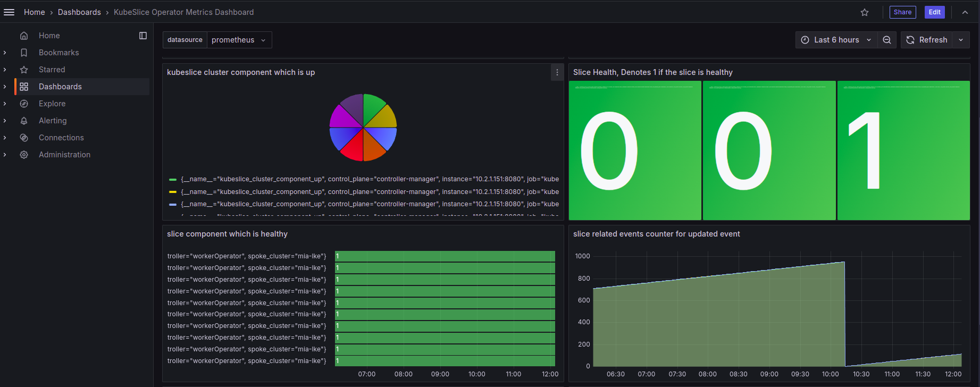
Task: Click the 'kubeslice cluster component which is up' title
Action: pos(241,72)
